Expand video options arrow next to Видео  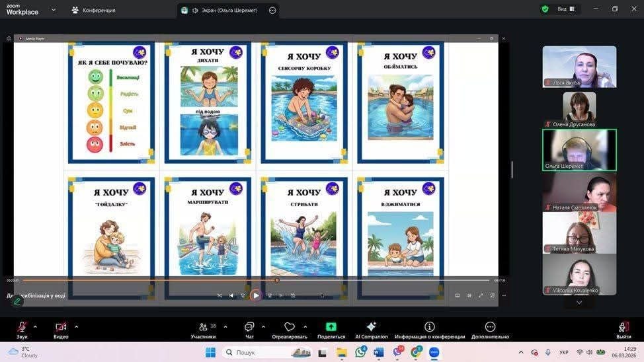[x=76, y=326]
